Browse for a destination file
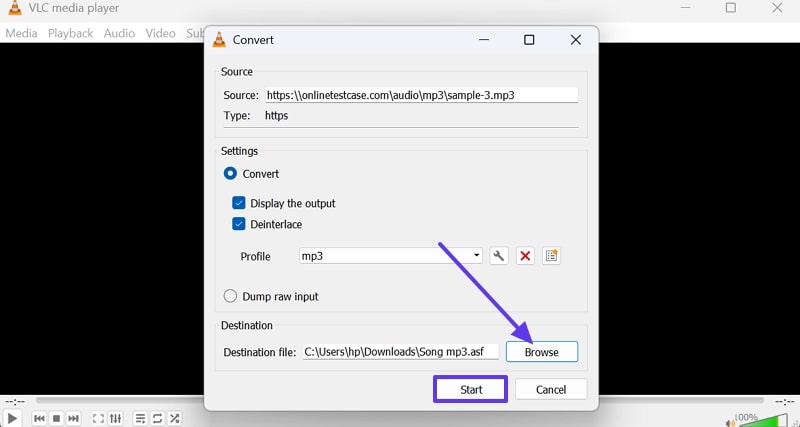Screen dimensions: 800x427 (x=542, y=352)
